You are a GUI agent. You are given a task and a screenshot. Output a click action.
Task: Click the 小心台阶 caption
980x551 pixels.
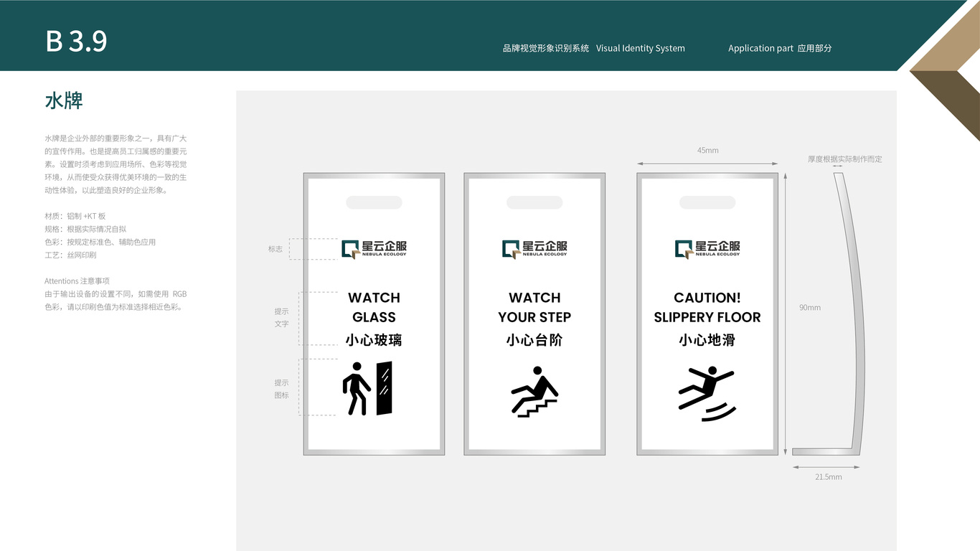pos(534,340)
